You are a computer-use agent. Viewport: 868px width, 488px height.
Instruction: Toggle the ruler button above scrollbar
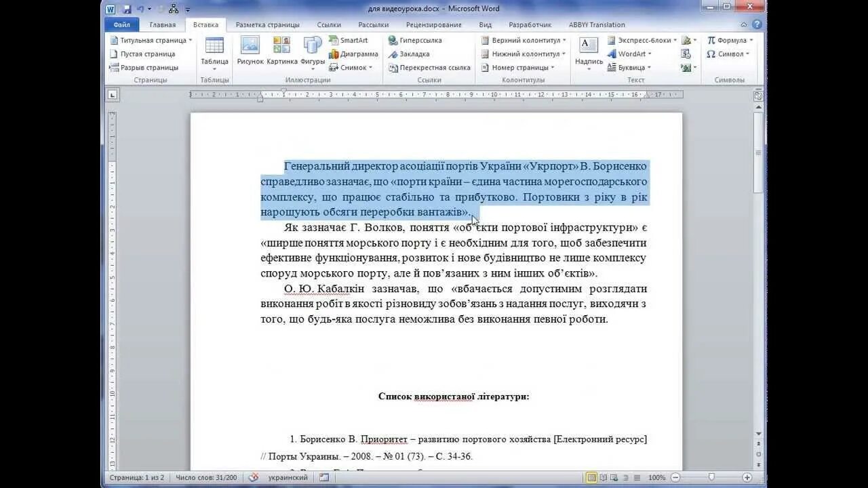758,96
